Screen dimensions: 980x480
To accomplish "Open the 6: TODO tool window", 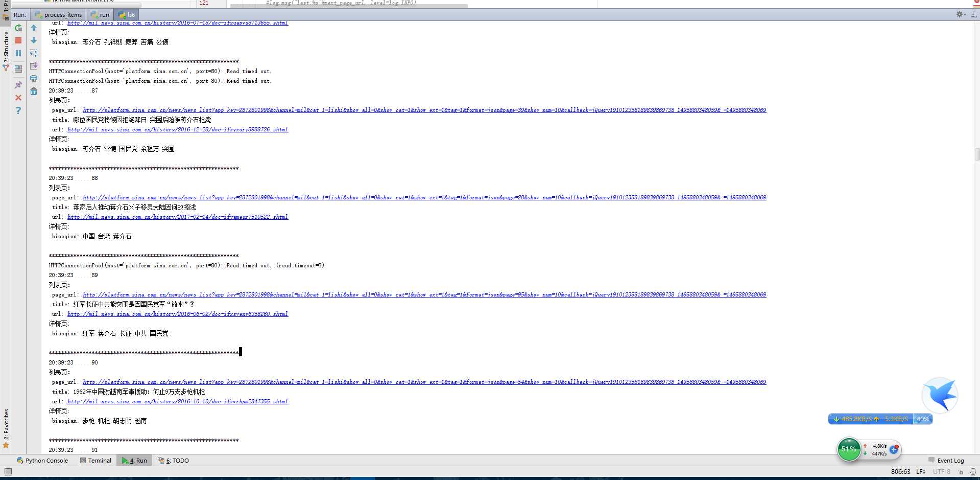I will click(x=173, y=461).
